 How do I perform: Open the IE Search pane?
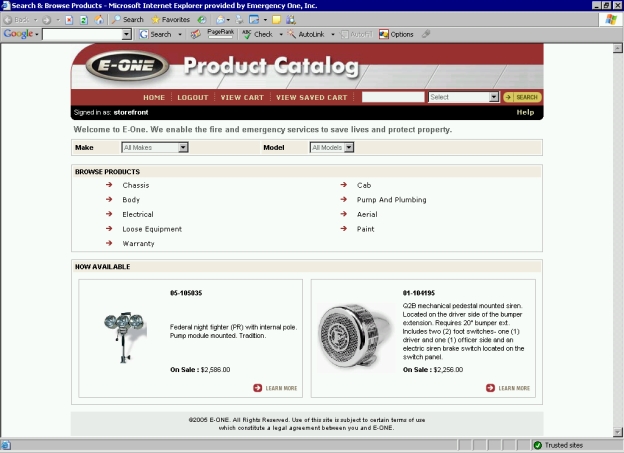pos(127,20)
